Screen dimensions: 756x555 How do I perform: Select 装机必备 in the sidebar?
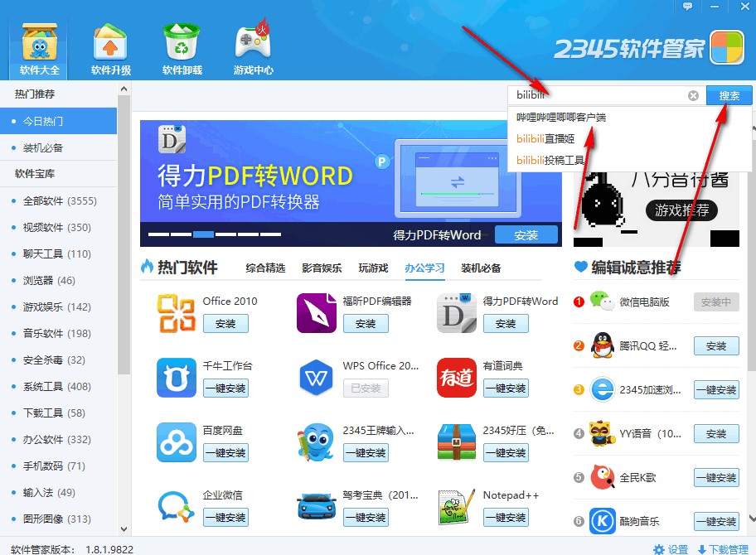58,148
